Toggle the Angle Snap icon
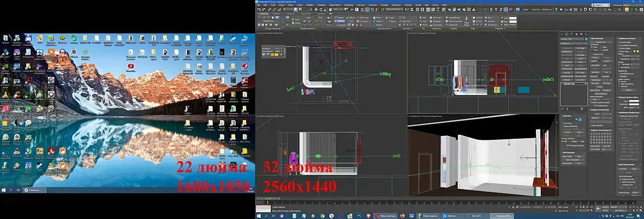The width and height of the screenshot is (644, 219). (x=367, y=9)
